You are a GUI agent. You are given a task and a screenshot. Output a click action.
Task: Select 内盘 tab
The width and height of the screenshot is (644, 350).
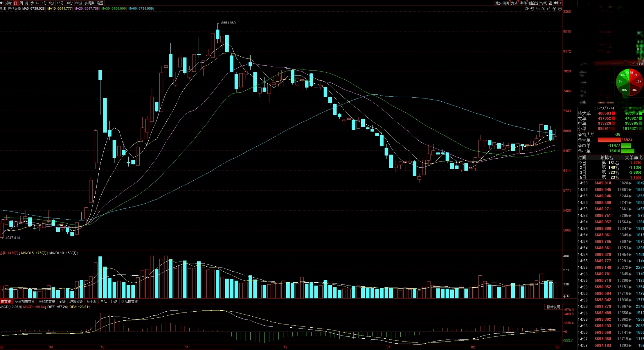103,302
